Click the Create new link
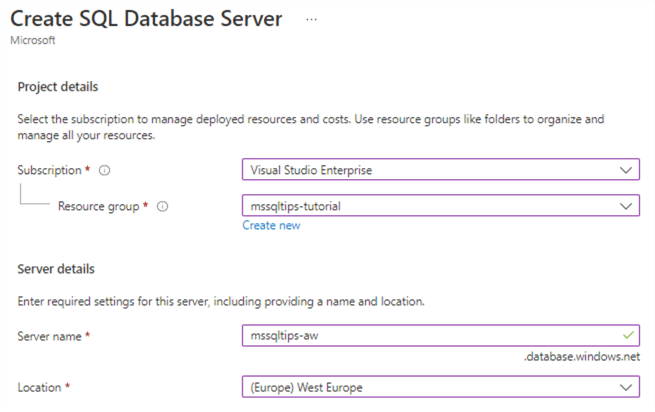The image size is (655, 412). point(270,226)
